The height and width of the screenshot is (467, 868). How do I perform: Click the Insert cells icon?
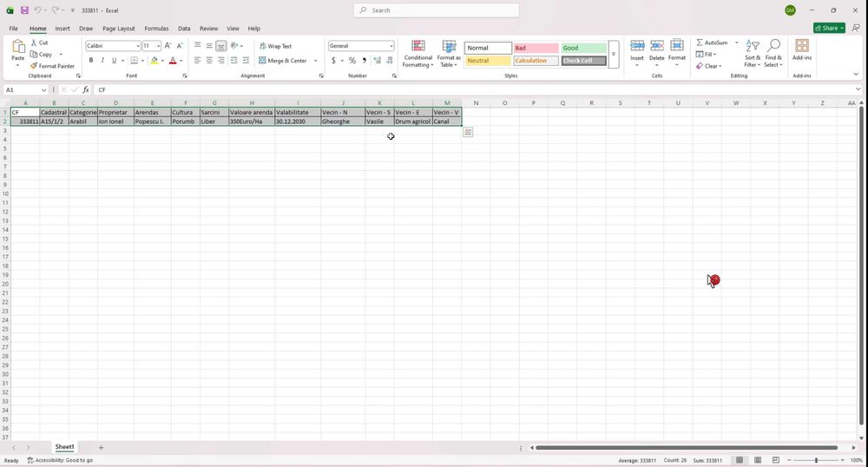click(637, 45)
